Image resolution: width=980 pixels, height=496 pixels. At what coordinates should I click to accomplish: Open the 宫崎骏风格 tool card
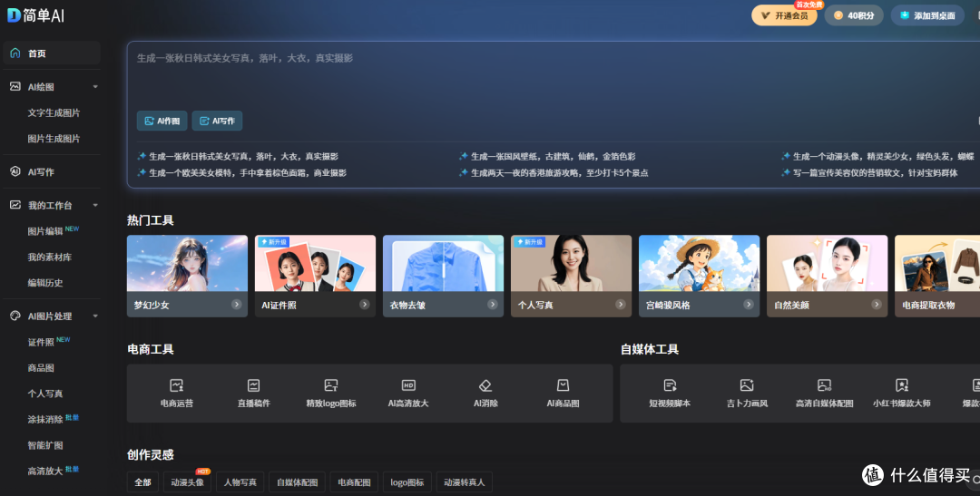699,276
